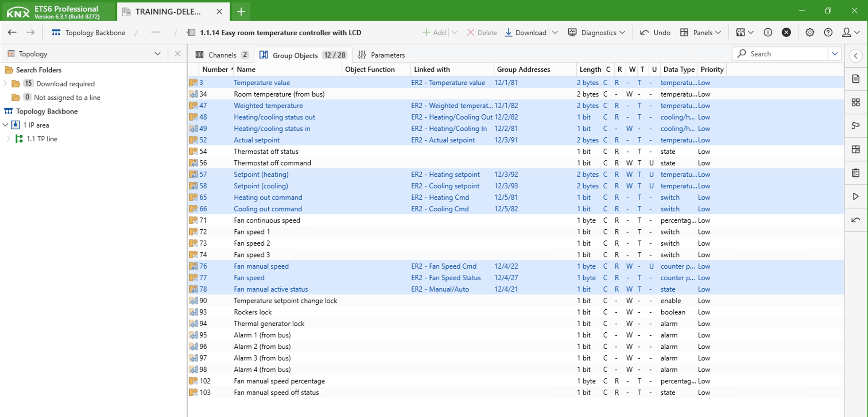Add a new project tab with plus
The height and width of the screenshot is (417, 868).
(x=241, y=11)
